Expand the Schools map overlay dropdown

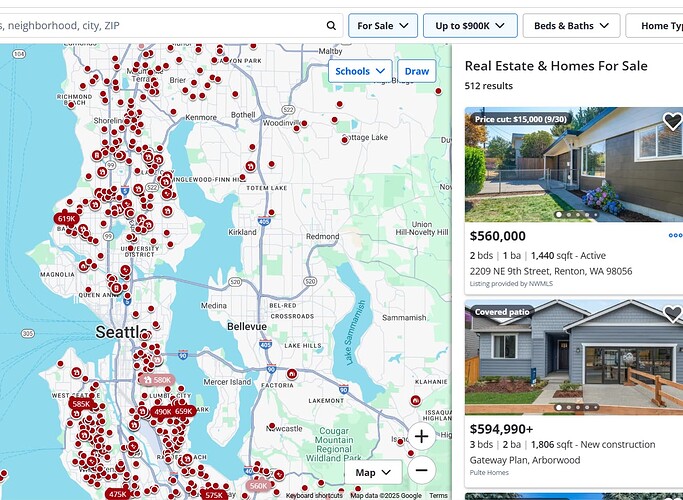(x=360, y=71)
